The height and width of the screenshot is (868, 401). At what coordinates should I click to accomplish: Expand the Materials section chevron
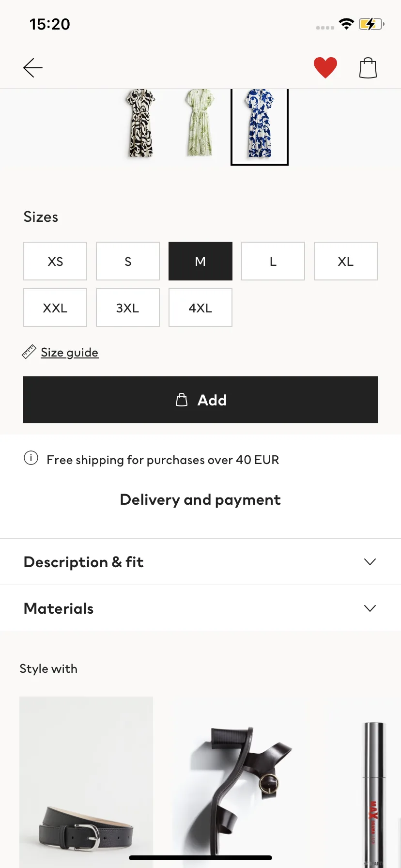370,608
